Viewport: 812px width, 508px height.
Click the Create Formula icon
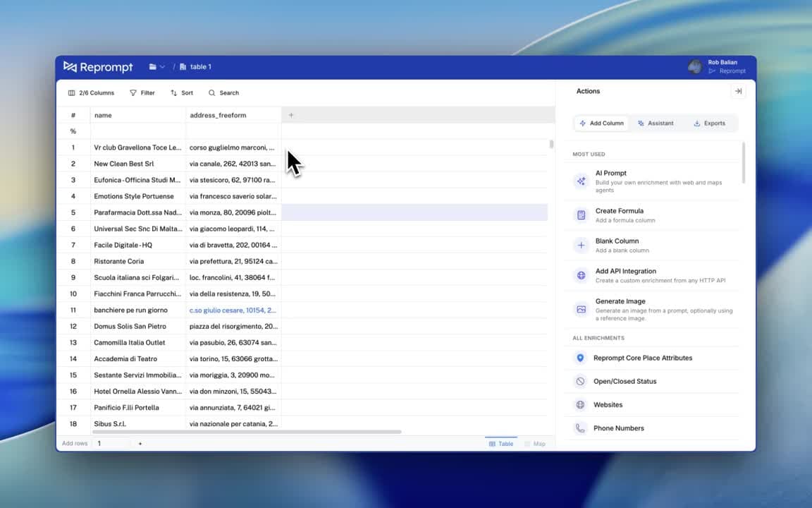[581, 215]
